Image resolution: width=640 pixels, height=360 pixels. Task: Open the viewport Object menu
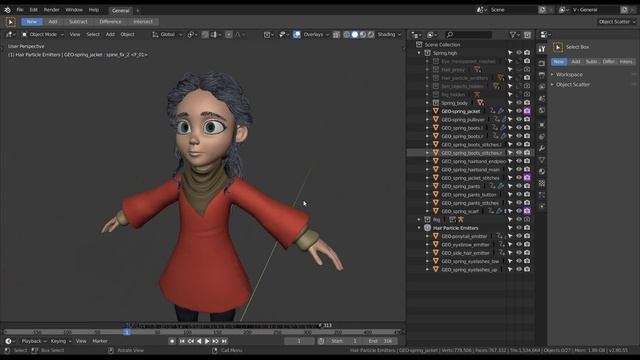[127, 35]
